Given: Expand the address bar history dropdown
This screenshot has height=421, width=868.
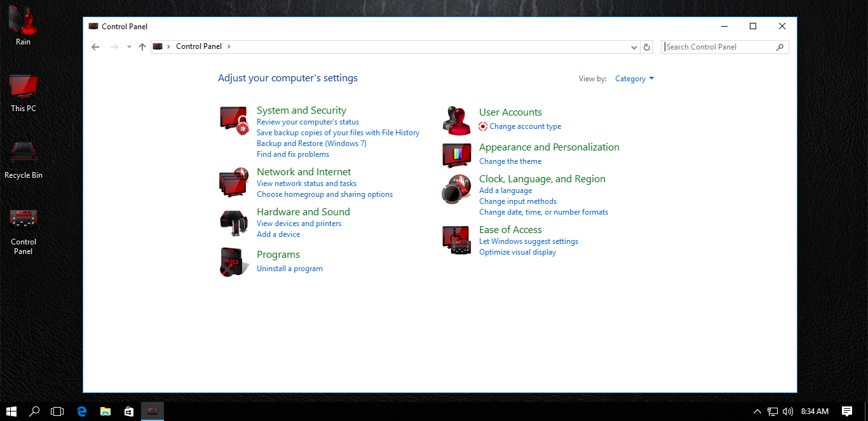Looking at the screenshot, I should [x=634, y=47].
